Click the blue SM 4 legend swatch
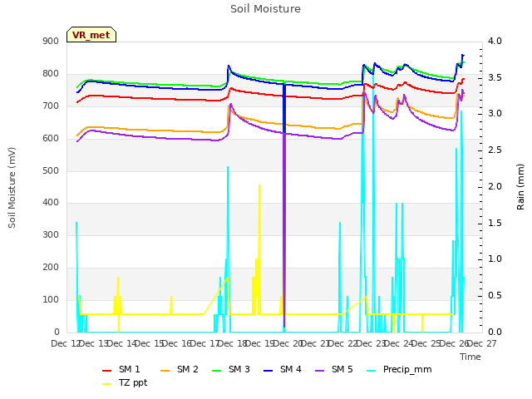This screenshot has width=532, height=399. coord(268,371)
